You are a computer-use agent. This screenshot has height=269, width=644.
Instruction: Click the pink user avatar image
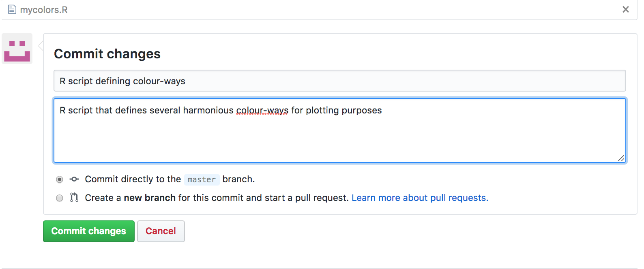(x=17, y=49)
